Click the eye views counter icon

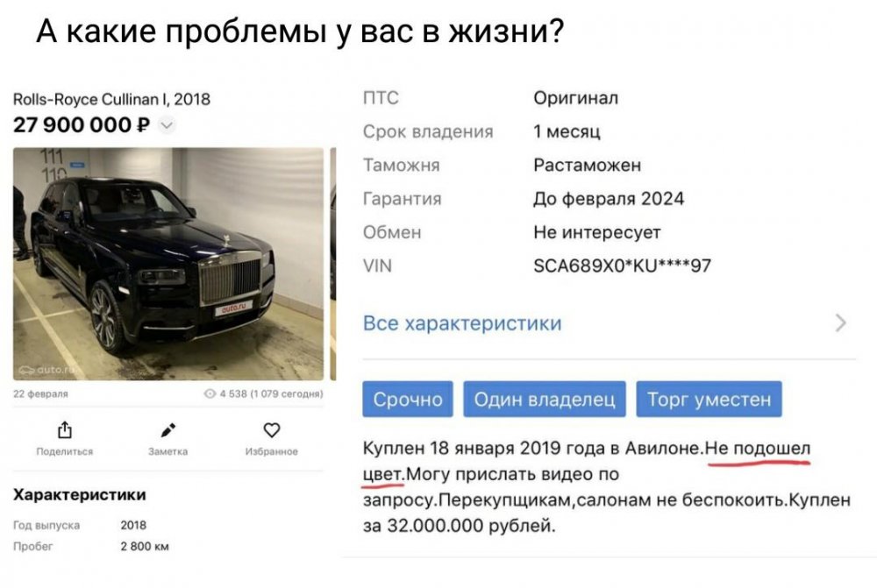pos(211,394)
